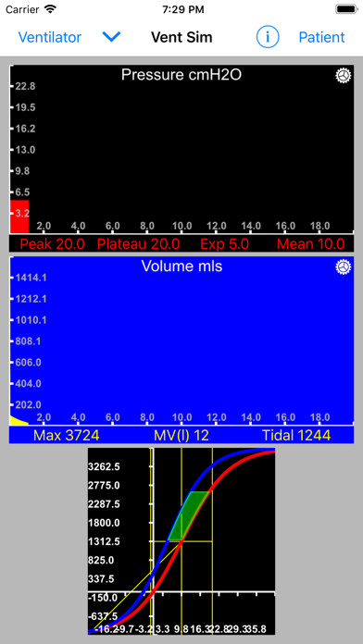Click the 606.0 volume axis label

[30, 363]
